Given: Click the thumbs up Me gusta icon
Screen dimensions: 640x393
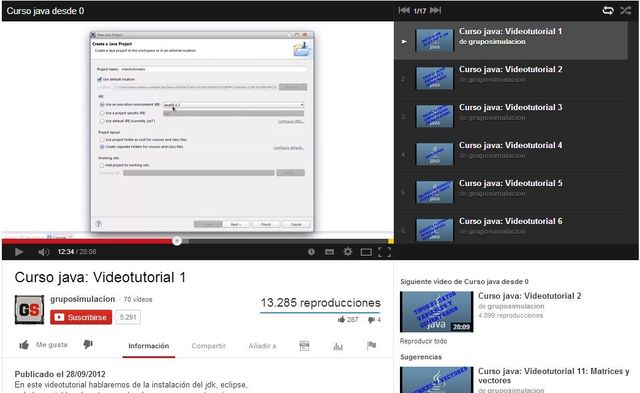Looking at the screenshot, I should coord(24,345).
